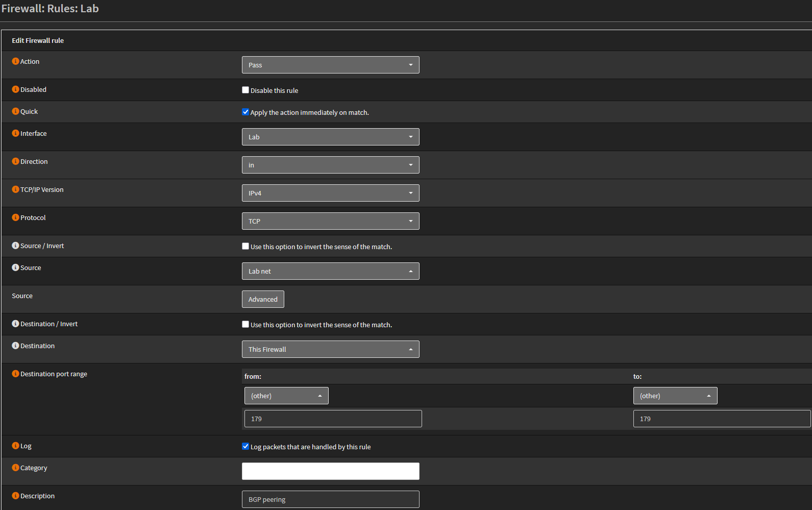Image resolution: width=812 pixels, height=510 pixels.
Task: Click the info icon next to Action
Action: 15,61
